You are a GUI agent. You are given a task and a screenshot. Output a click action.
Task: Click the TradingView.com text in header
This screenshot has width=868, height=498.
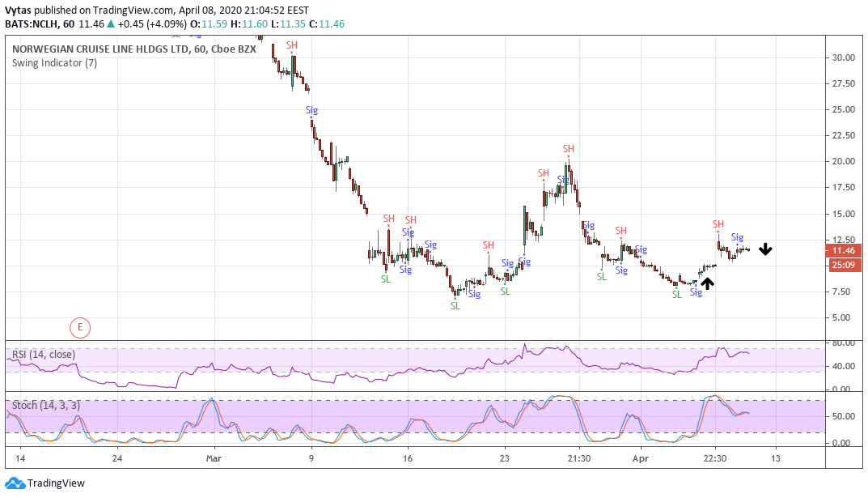pyautogui.click(x=132, y=10)
